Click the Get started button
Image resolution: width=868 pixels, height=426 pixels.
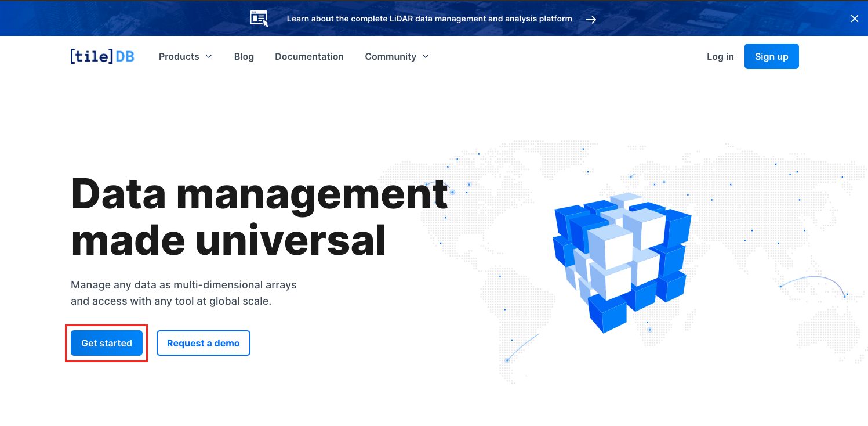107,343
